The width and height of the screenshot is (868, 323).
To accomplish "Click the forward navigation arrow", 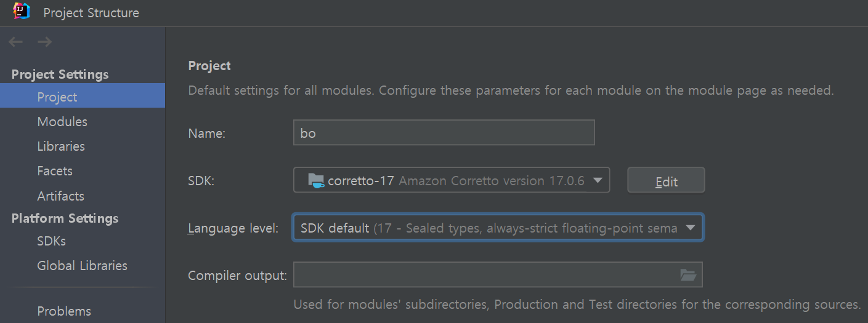I will click(44, 42).
